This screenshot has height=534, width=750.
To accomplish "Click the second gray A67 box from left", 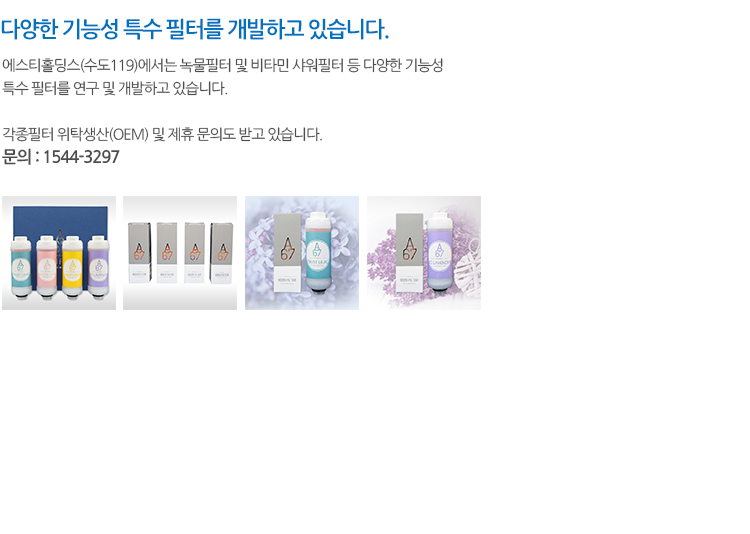I will click(x=167, y=253).
